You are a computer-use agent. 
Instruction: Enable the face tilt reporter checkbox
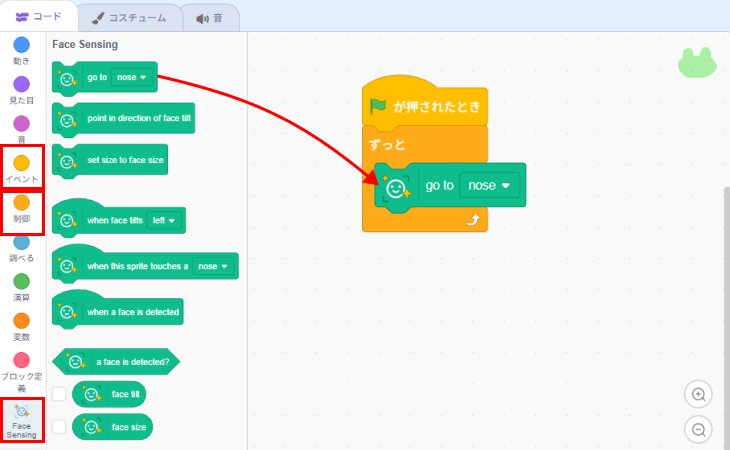click(59, 394)
